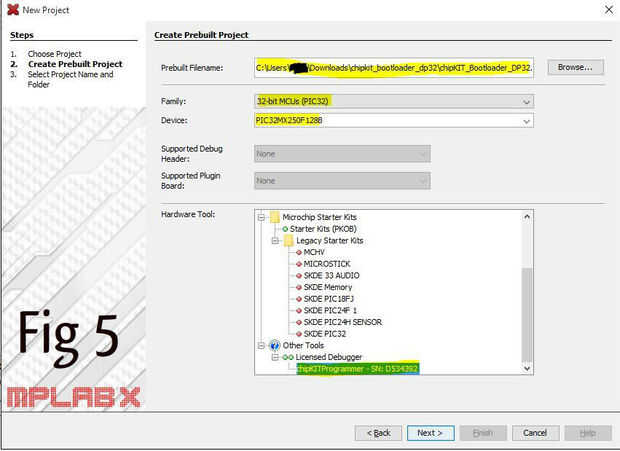Click the red icon beside SKDE Memory

pyautogui.click(x=299, y=287)
